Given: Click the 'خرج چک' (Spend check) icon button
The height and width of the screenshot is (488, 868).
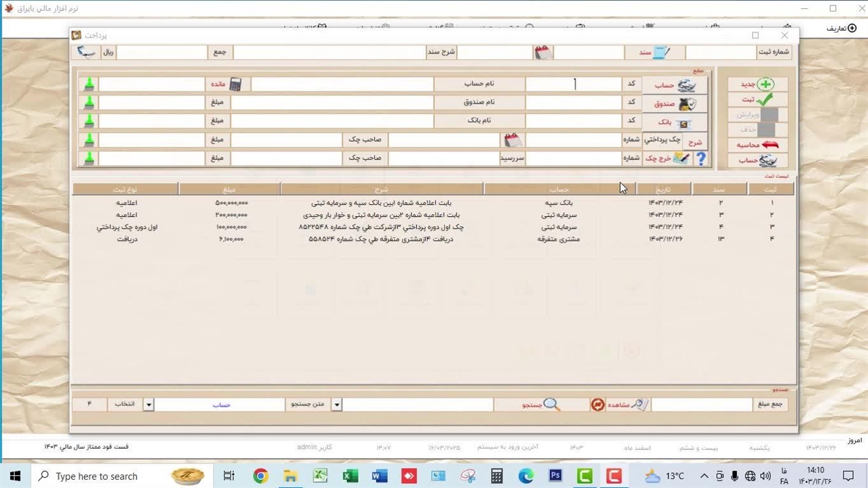Looking at the screenshot, I should tap(667, 159).
